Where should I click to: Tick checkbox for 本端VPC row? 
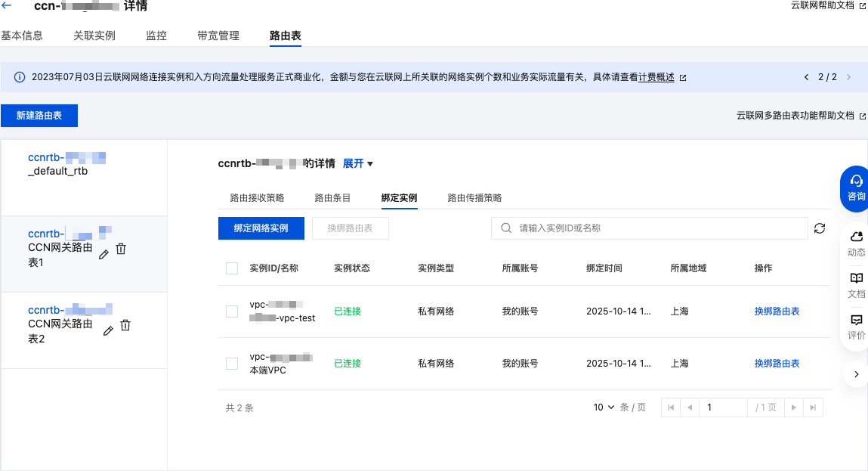click(232, 364)
